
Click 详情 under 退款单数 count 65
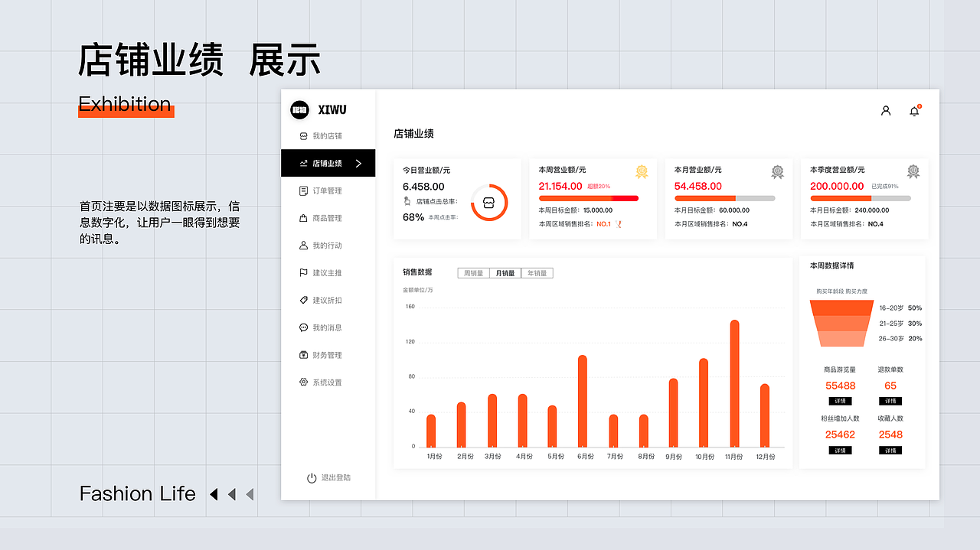(x=889, y=401)
